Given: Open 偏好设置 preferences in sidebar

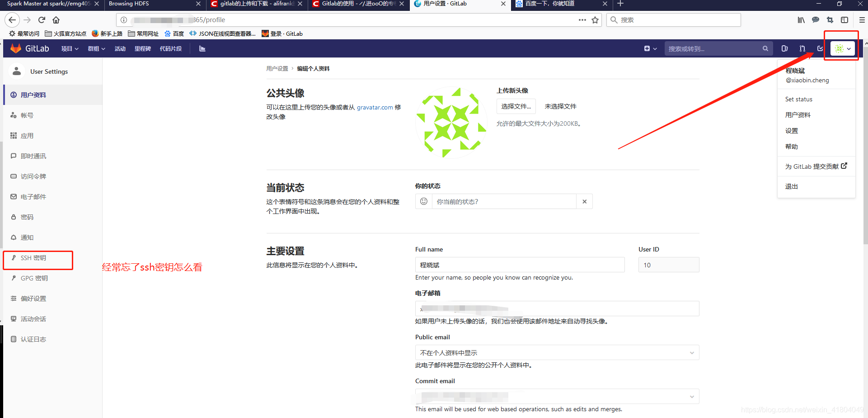Looking at the screenshot, I should pyautogui.click(x=53, y=299).
